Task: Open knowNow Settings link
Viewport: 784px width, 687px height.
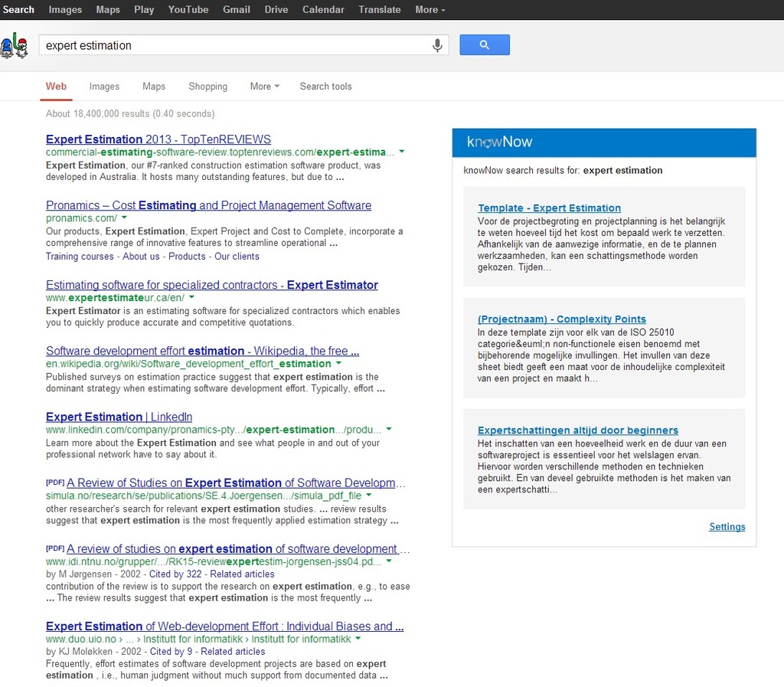Action: (727, 526)
